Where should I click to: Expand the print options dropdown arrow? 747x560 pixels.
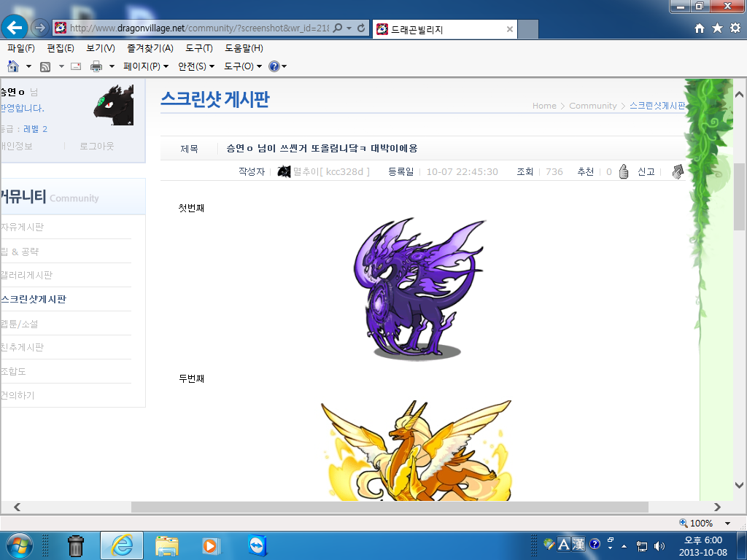tap(112, 66)
